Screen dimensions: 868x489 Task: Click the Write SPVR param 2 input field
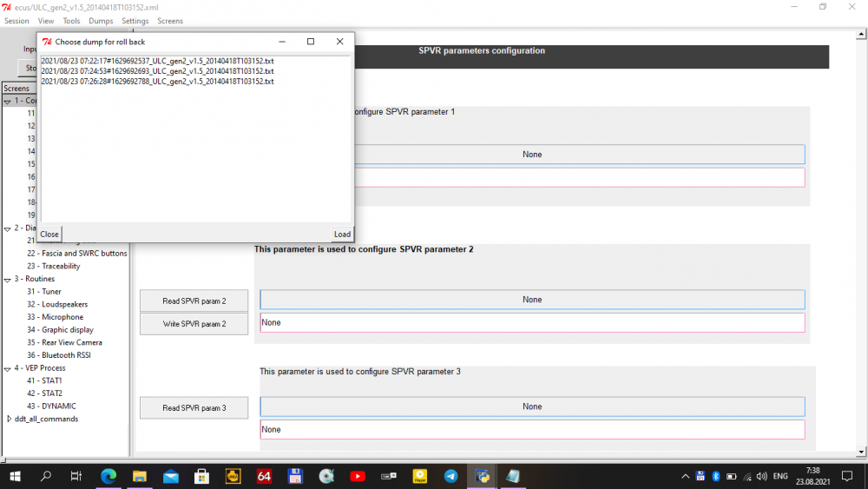pos(532,323)
